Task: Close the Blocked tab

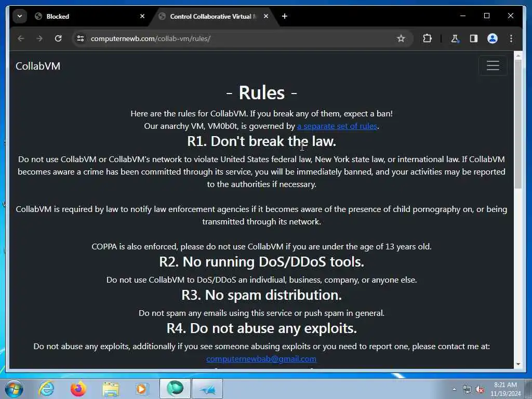Action: point(142,16)
